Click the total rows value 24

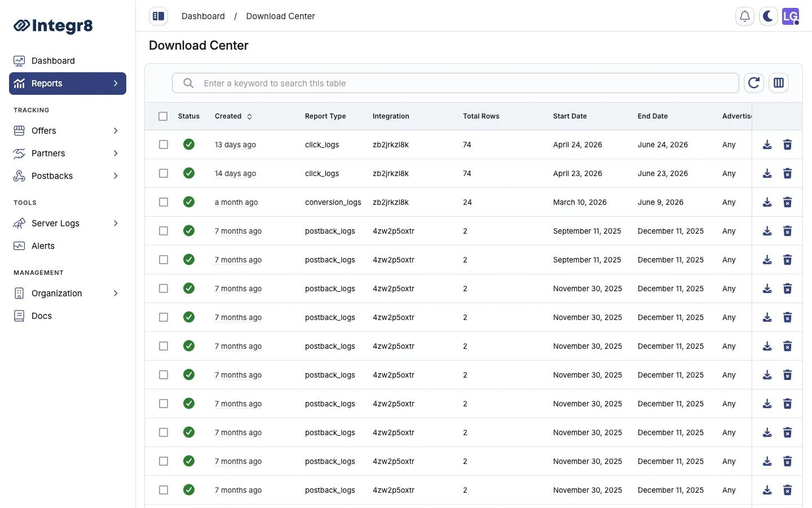(467, 202)
